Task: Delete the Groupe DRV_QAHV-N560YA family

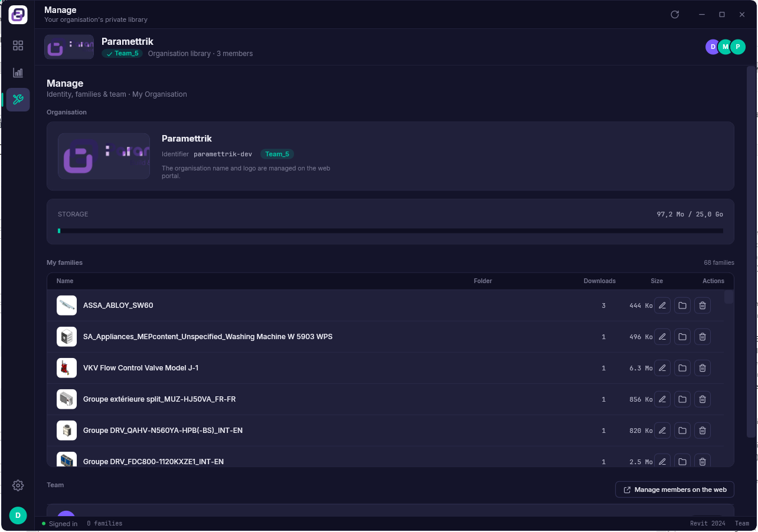Action: (703, 431)
